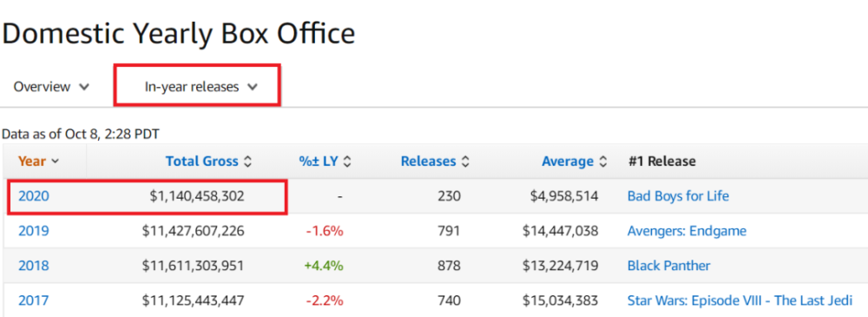868x317 pixels.
Task: Select the $11,611,303,951 total gross value
Action: pos(194,266)
